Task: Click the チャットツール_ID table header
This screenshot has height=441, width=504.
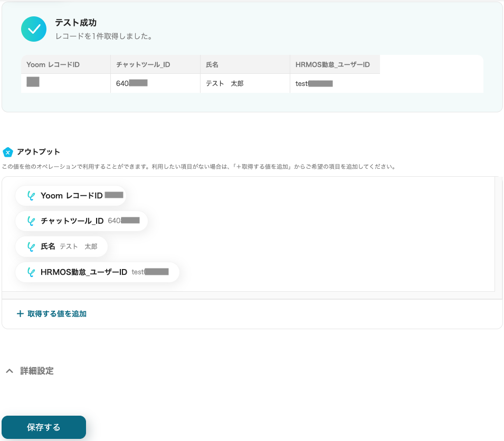Action: coord(156,64)
